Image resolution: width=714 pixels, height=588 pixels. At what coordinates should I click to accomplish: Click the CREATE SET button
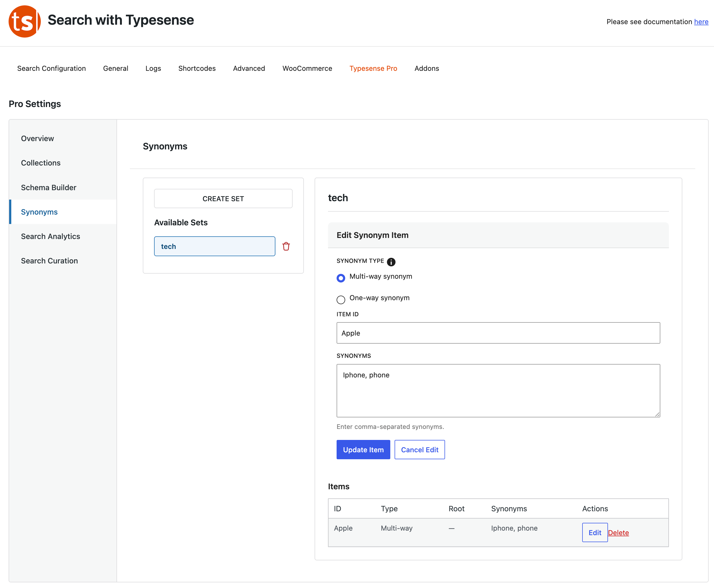[x=223, y=199]
